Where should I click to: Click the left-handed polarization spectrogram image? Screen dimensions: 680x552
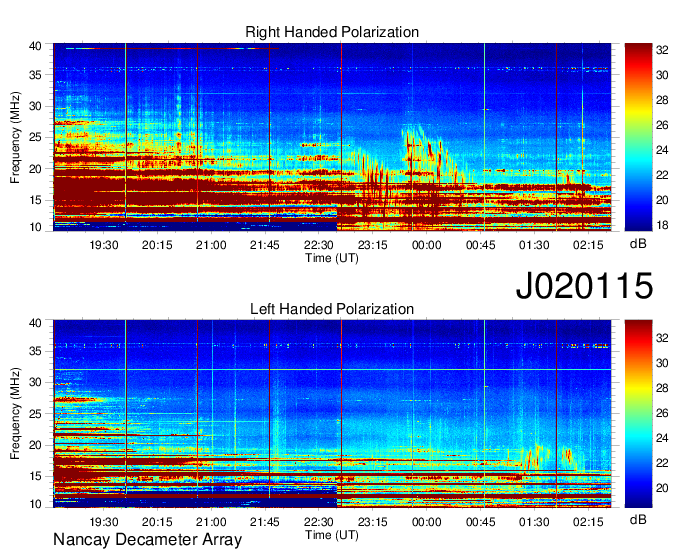pyautogui.click(x=332, y=414)
